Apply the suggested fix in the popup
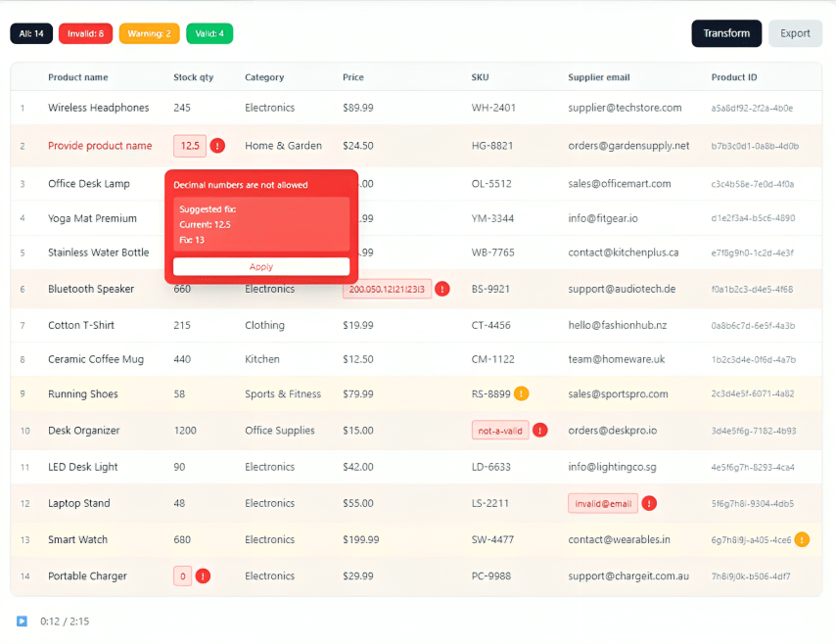The height and width of the screenshot is (644, 836). click(x=261, y=267)
